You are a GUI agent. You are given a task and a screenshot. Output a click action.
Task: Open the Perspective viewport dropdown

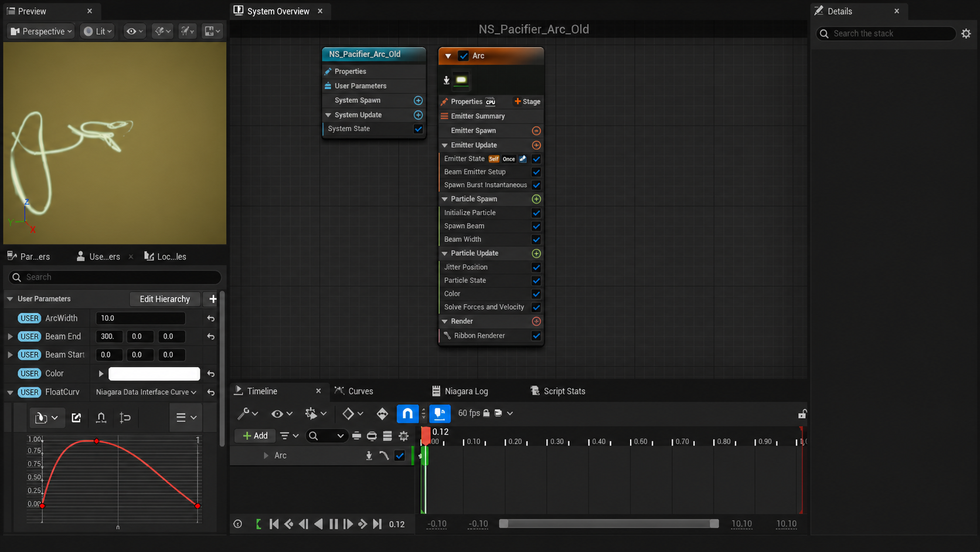coord(41,31)
